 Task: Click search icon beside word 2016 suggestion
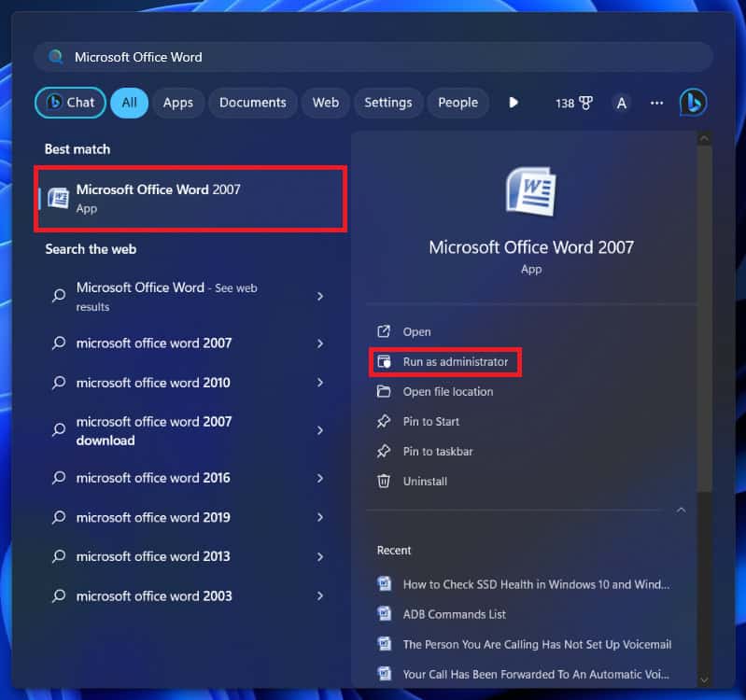tap(59, 478)
